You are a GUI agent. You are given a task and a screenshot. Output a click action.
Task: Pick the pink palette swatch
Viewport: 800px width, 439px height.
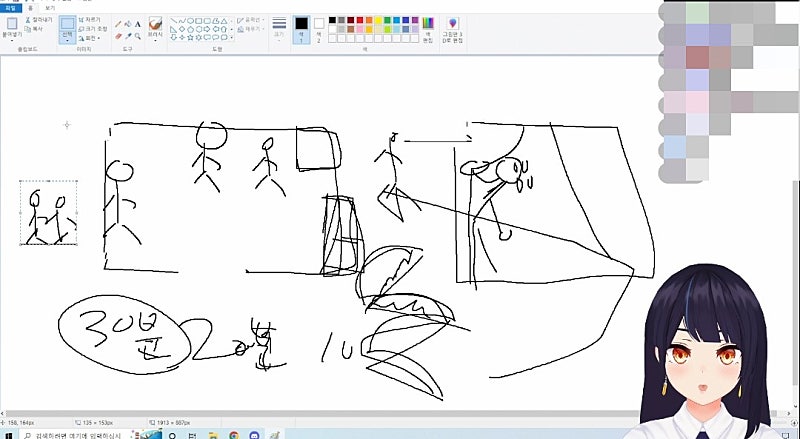coord(360,29)
